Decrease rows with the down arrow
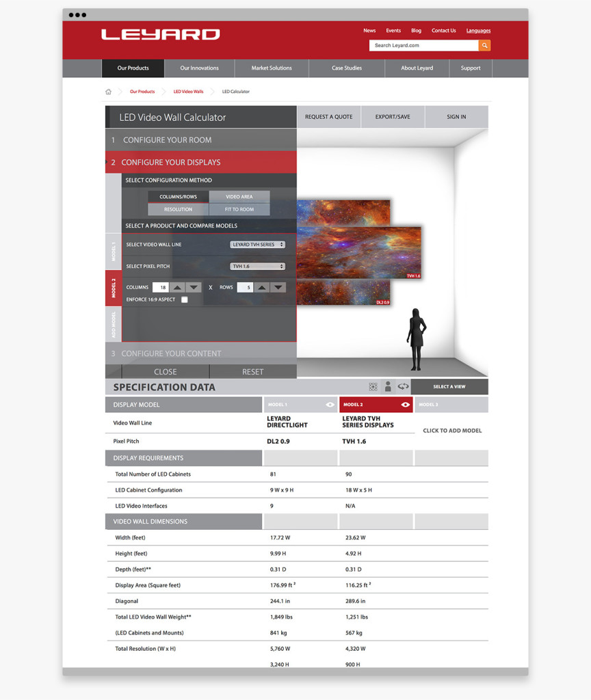The image size is (591, 700). [x=278, y=288]
